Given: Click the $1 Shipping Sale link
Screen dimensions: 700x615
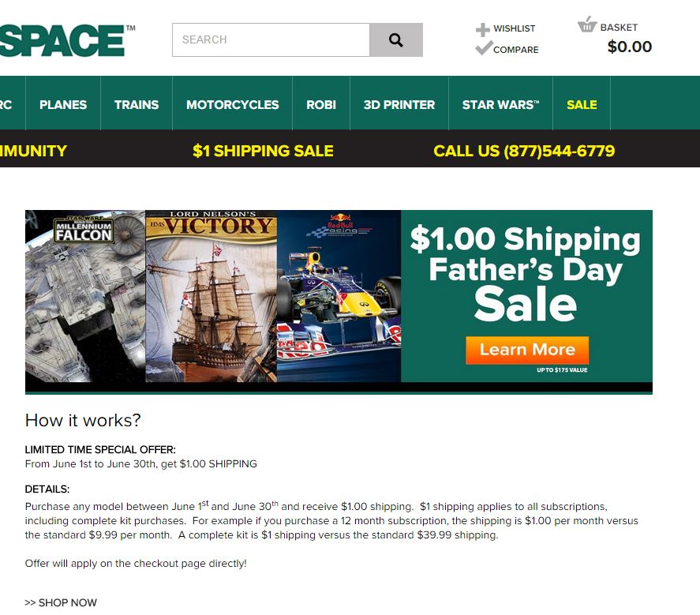Looking at the screenshot, I should click(263, 151).
